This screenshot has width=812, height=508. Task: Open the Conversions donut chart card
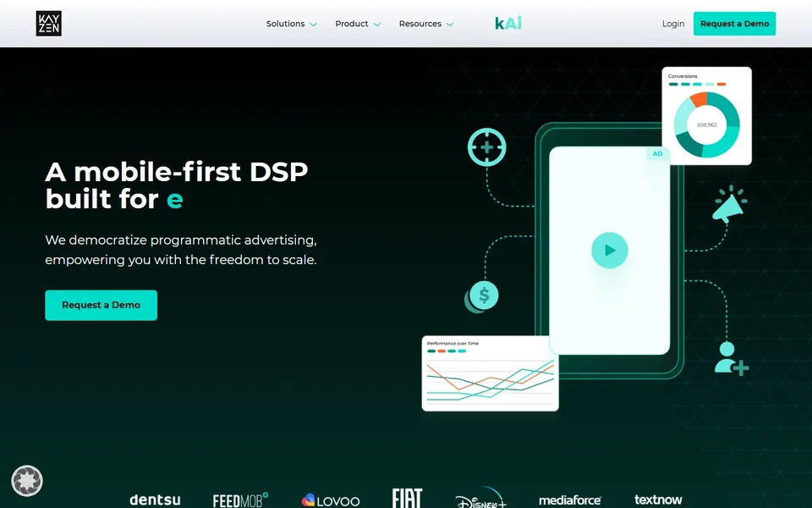pos(707,116)
